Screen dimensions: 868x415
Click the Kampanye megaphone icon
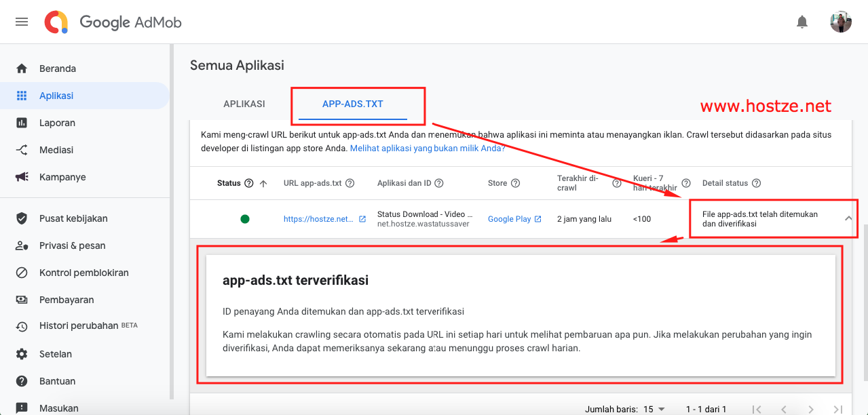[22, 177]
